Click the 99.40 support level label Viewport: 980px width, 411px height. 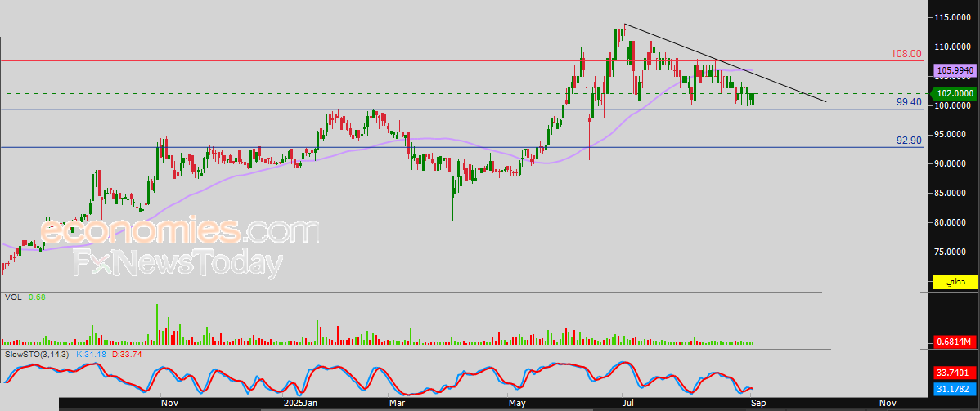click(909, 102)
